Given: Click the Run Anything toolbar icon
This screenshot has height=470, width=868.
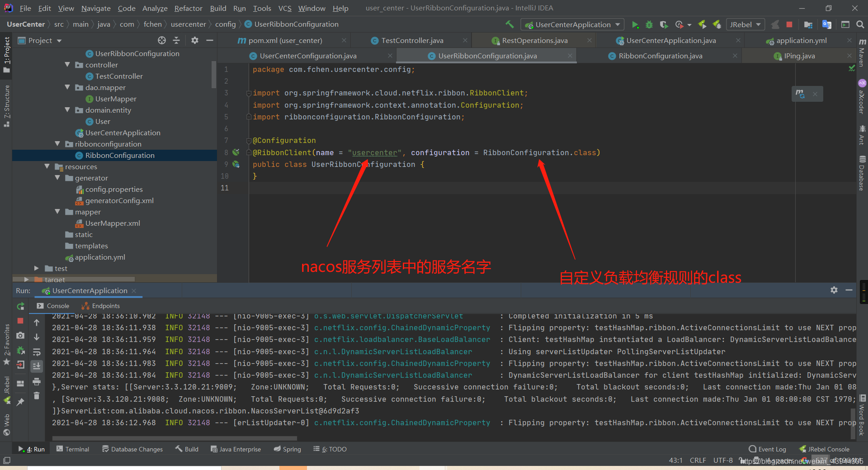Looking at the screenshot, I should tap(845, 24).
